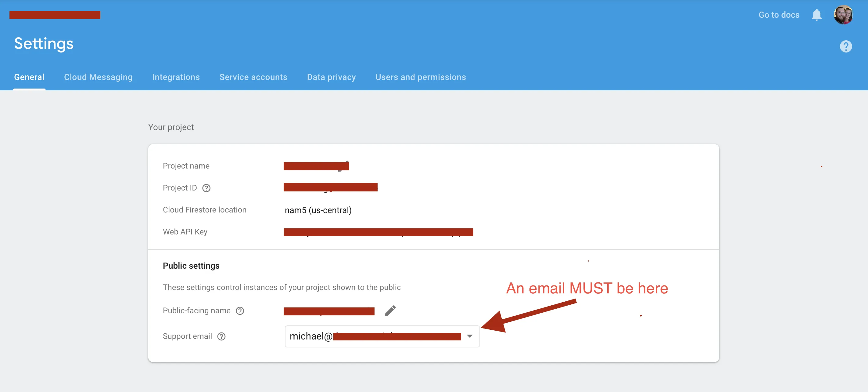View the Users and permissions tab

pyautogui.click(x=420, y=77)
